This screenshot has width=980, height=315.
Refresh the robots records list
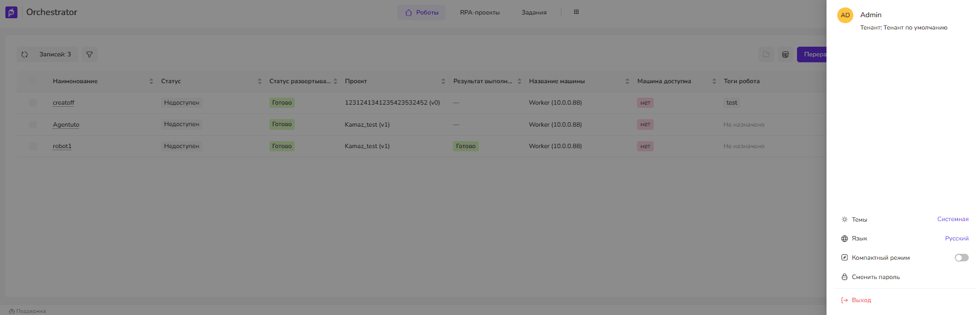pos(25,54)
